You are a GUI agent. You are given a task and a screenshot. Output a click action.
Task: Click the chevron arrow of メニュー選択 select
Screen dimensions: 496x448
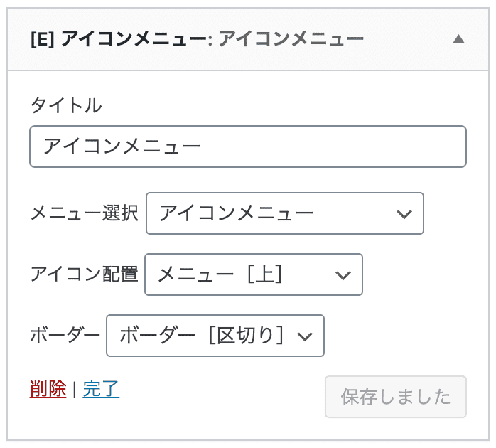point(404,215)
